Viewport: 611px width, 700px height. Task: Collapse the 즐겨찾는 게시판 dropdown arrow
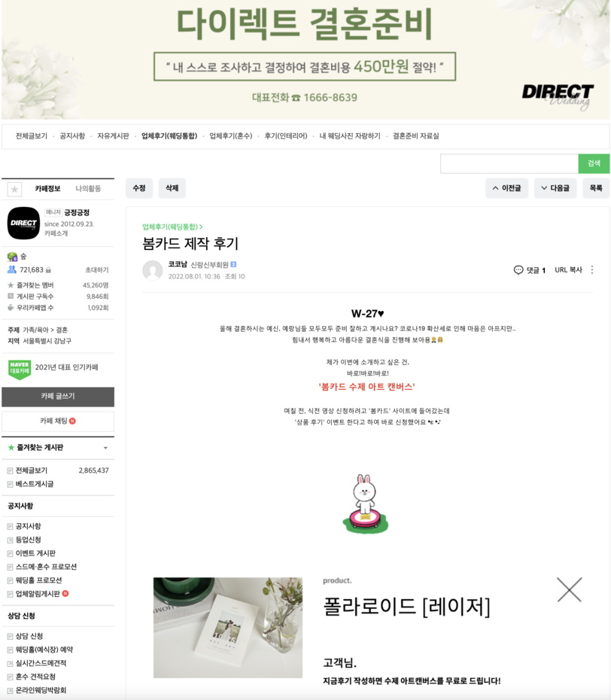105,448
